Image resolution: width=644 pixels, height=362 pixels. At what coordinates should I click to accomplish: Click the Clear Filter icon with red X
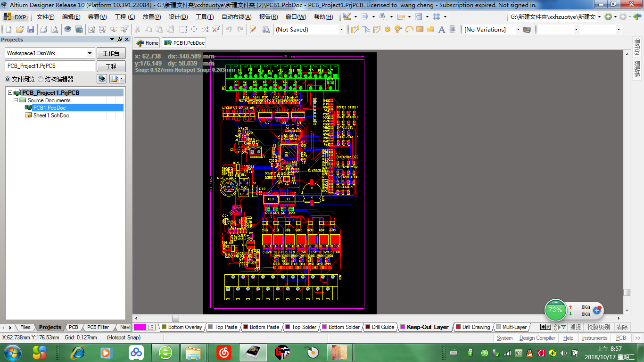216,29
